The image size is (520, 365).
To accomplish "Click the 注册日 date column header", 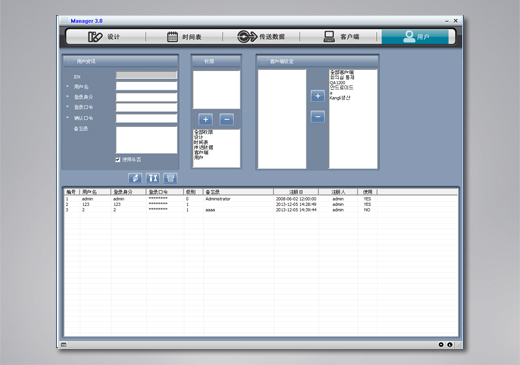I will pos(296,192).
